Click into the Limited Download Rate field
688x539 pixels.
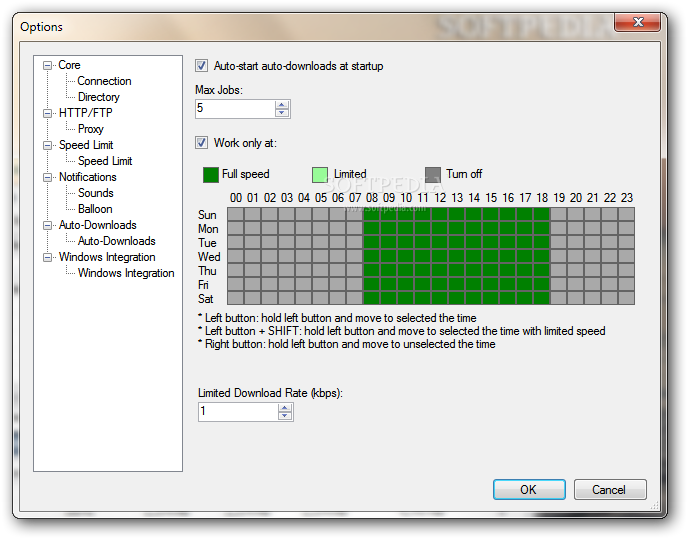[238, 412]
